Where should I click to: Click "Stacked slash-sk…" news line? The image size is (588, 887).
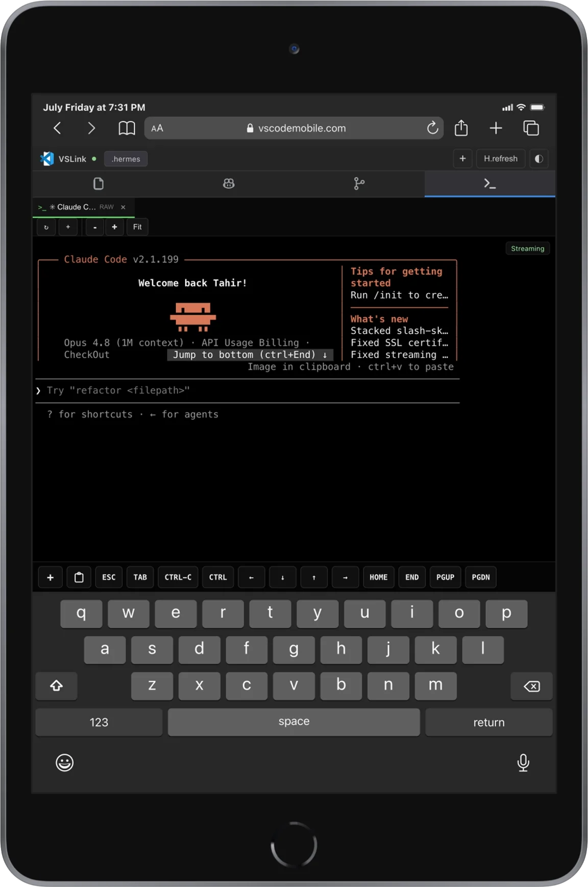399,331
